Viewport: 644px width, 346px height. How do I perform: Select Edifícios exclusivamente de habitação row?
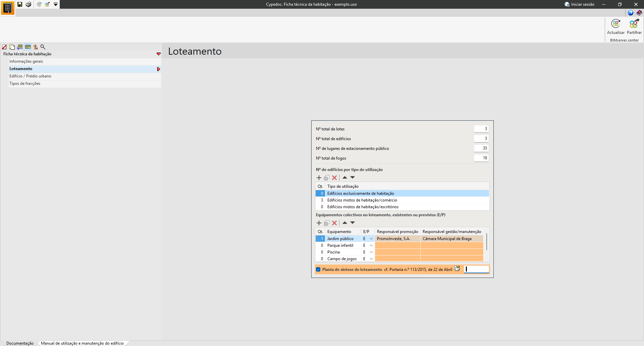tap(402, 193)
